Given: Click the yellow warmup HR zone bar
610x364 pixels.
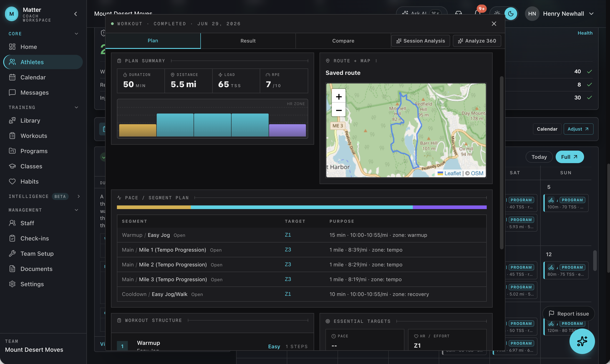Looking at the screenshot, I should click(138, 130).
